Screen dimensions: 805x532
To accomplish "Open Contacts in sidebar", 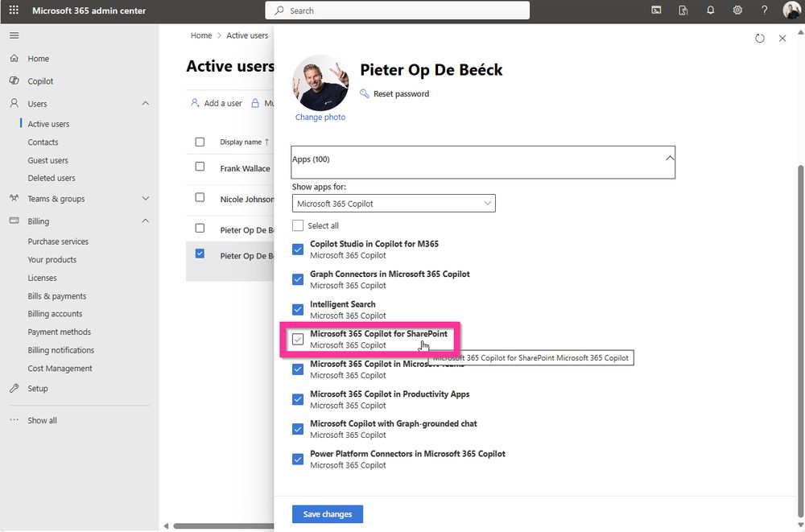I will pyautogui.click(x=43, y=142).
